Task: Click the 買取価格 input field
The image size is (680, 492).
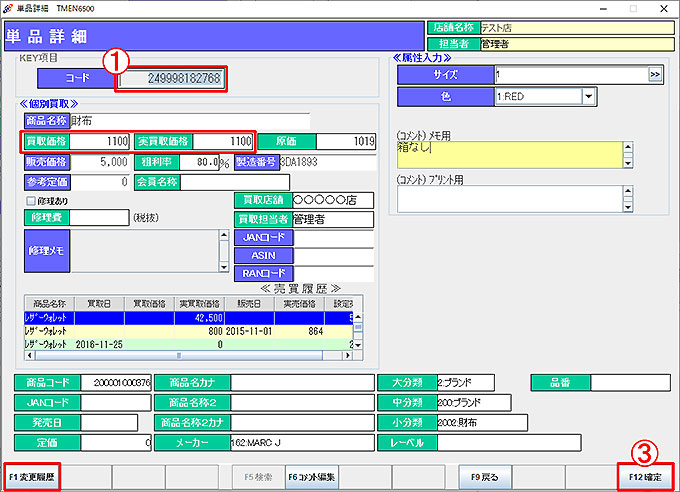Action: point(100,141)
